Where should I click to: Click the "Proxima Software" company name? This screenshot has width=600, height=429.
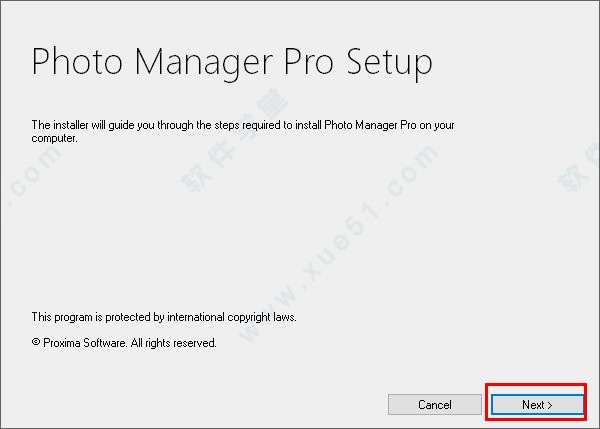click(82, 342)
